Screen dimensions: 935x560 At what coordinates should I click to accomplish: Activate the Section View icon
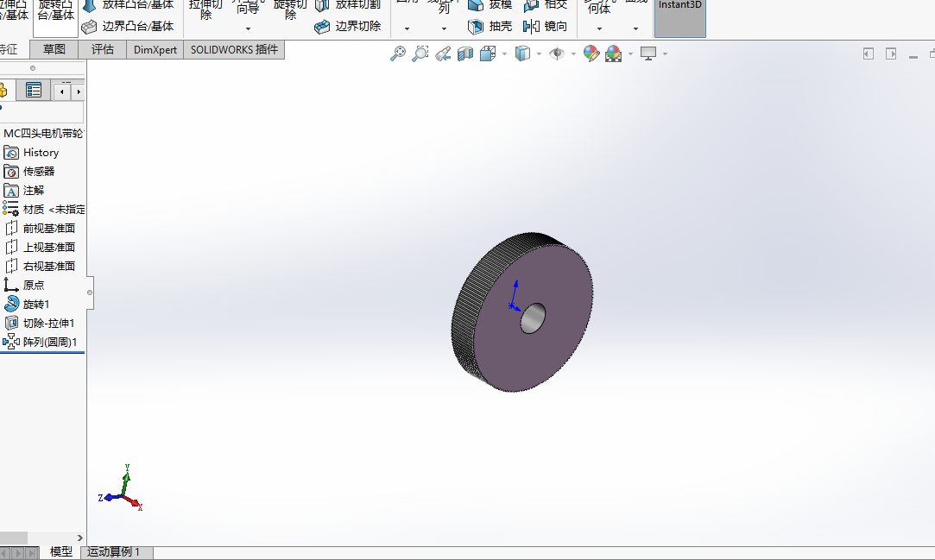(x=465, y=53)
